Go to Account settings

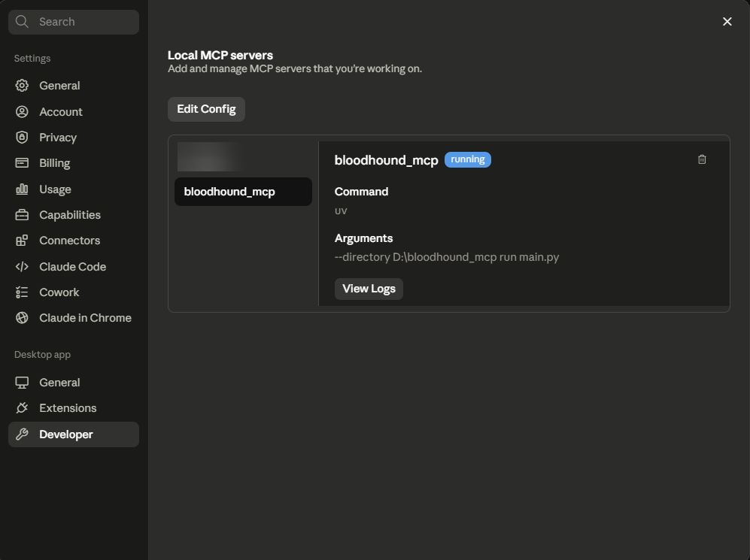pyautogui.click(x=74, y=112)
